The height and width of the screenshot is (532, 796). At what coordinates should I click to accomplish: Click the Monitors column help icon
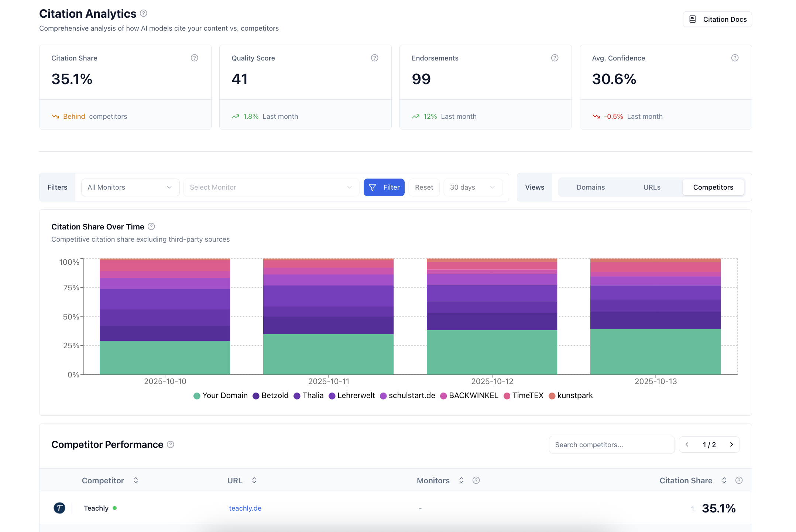pos(476,480)
